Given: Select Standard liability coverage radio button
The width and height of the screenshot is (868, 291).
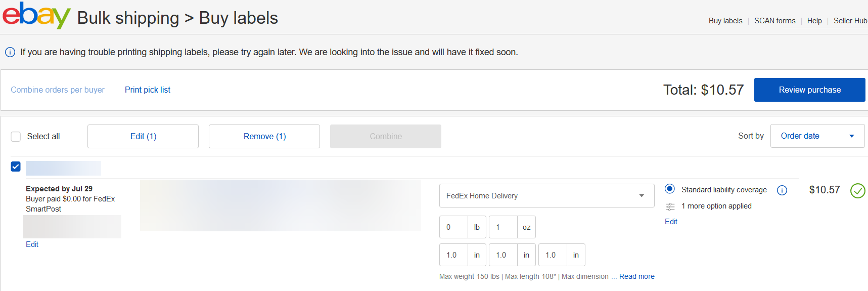Looking at the screenshot, I should point(670,189).
